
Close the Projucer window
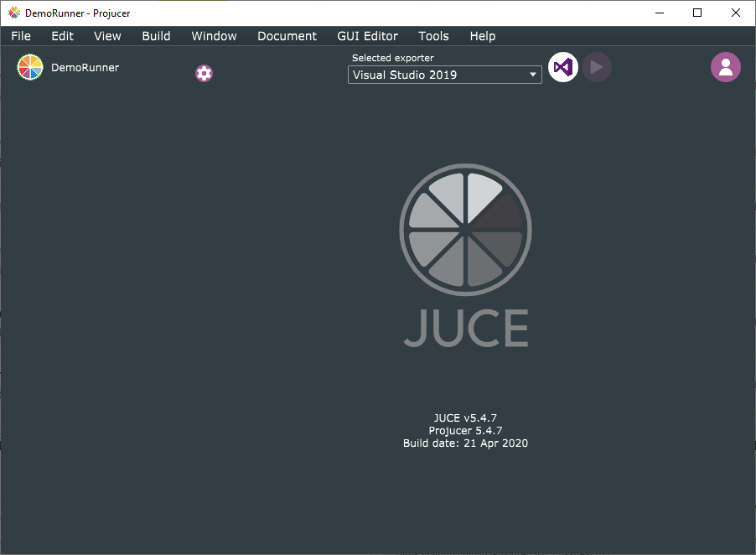[736, 13]
